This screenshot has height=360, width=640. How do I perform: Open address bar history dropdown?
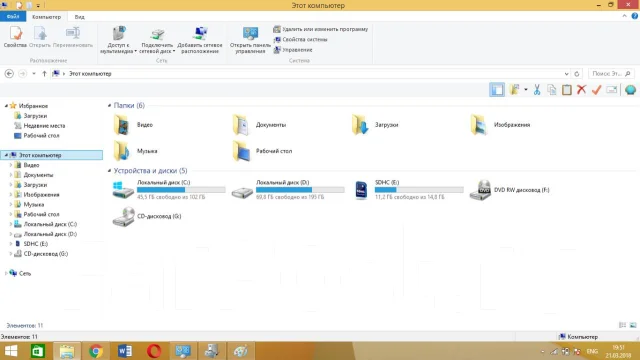(x=566, y=74)
